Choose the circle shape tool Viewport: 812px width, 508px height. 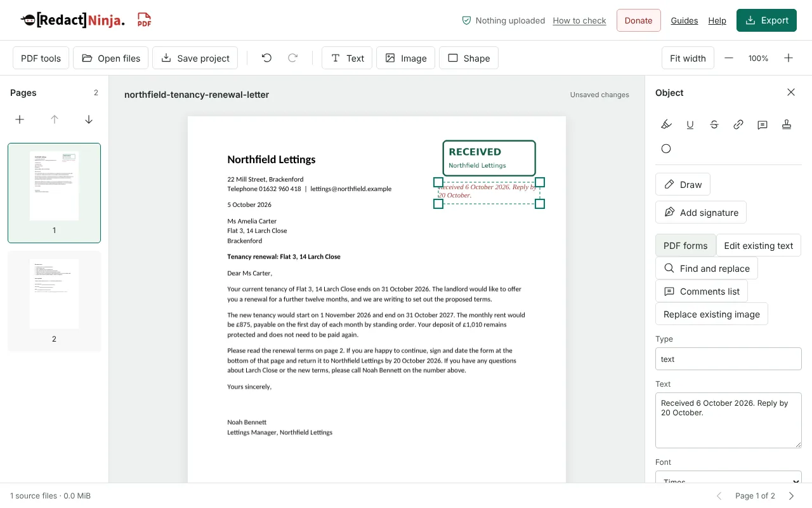coord(666,149)
